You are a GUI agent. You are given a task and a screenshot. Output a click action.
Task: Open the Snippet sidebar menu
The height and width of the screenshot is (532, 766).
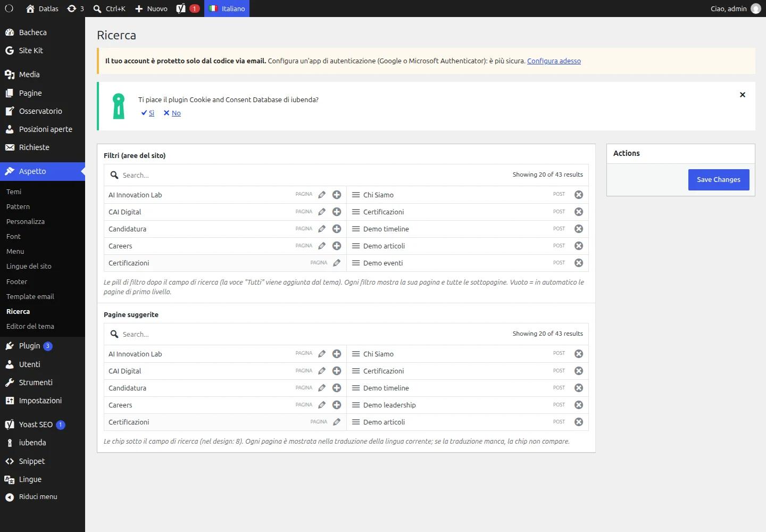[x=43, y=461]
